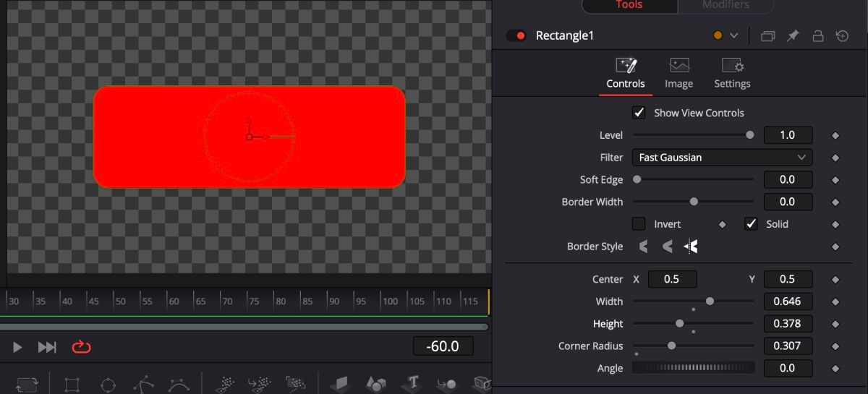Add a Polygon mask tool from toolbar
Screen dimensions: 868x394
pyautogui.click(x=144, y=384)
